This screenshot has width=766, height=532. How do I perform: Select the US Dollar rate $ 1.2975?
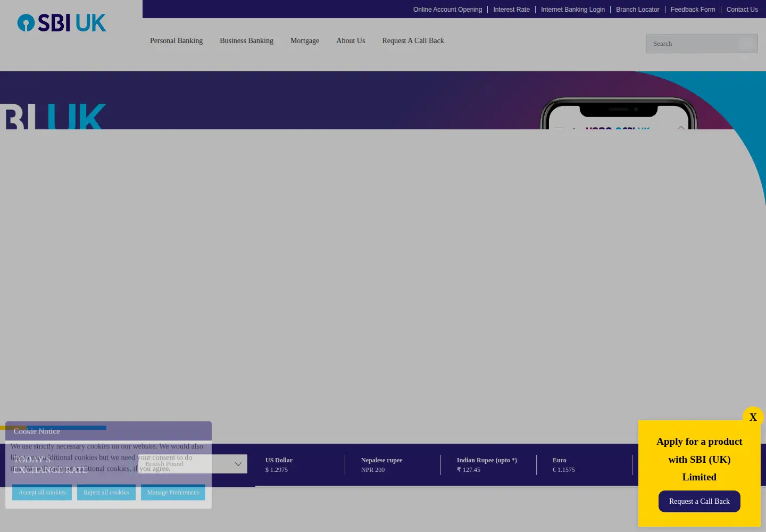click(279, 465)
